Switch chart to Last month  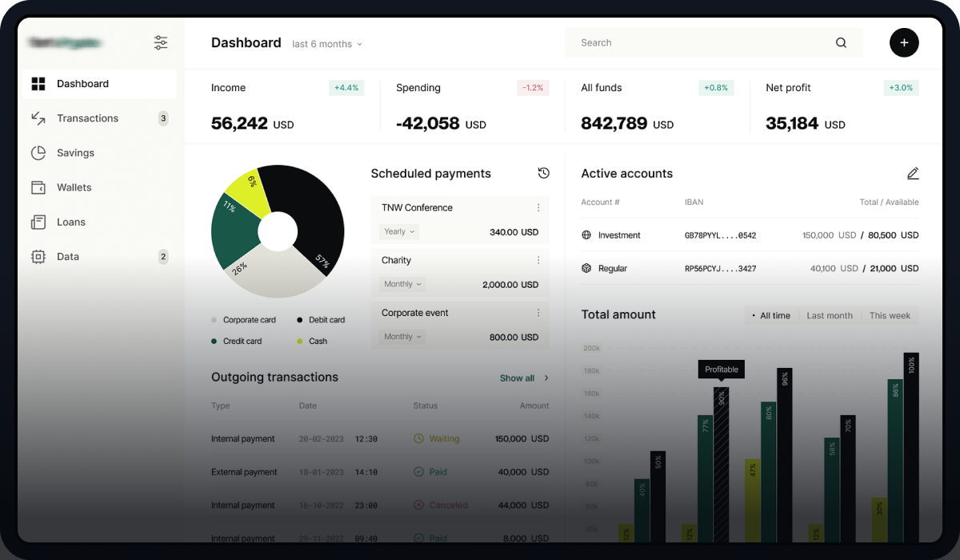coord(830,316)
